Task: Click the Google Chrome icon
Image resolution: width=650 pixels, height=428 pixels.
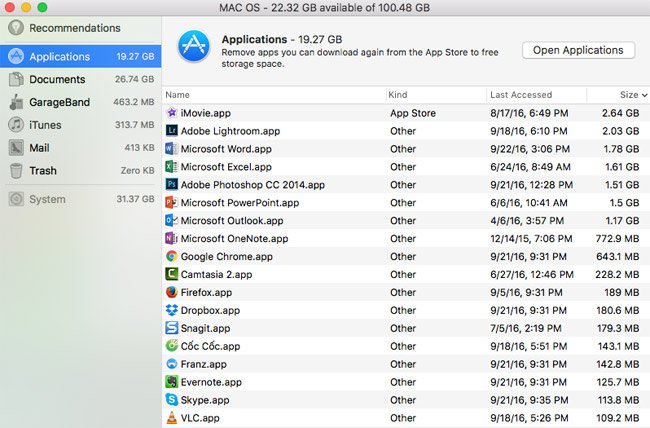Action: pos(172,256)
